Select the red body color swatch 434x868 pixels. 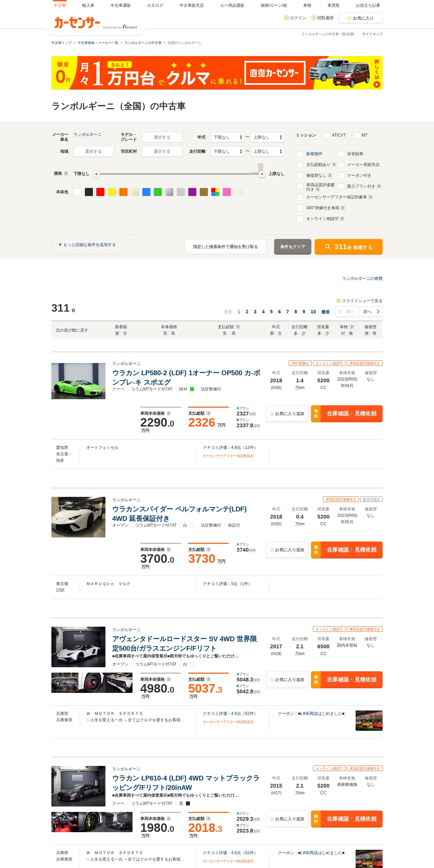[x=100, y=192]
